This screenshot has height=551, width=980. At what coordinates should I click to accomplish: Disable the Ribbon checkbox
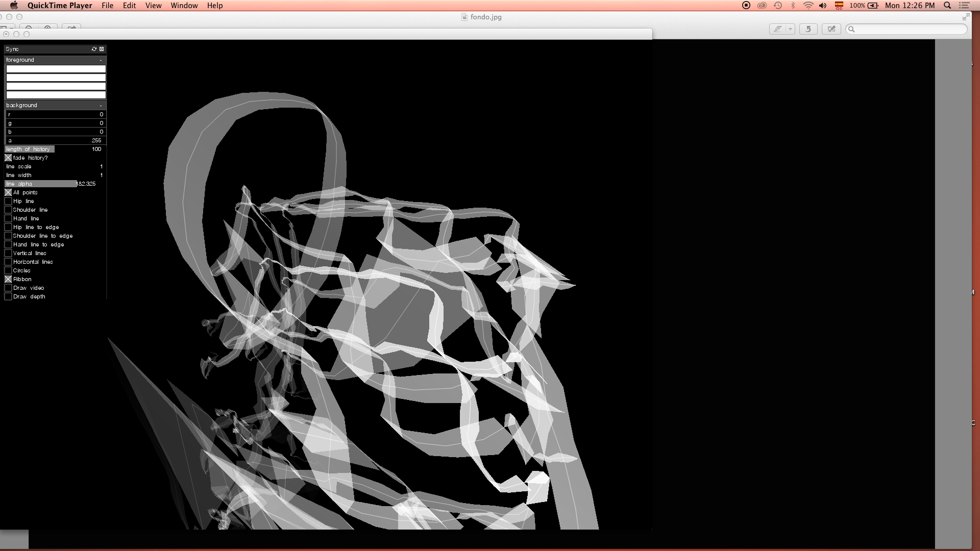(8, 279)
